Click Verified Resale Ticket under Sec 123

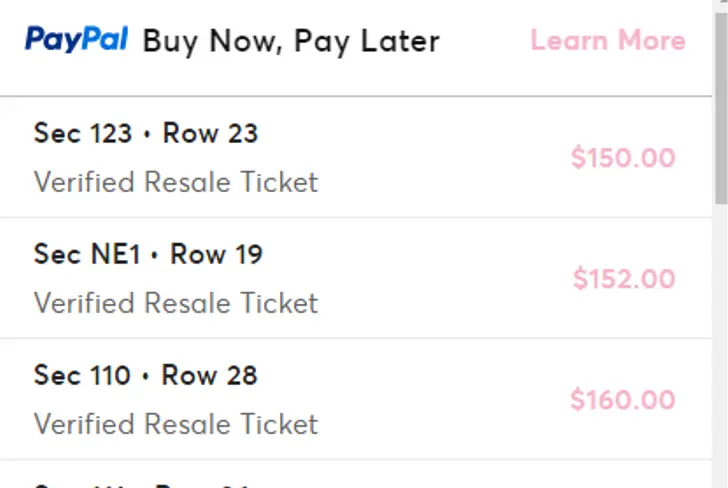(x=175, y=182)
